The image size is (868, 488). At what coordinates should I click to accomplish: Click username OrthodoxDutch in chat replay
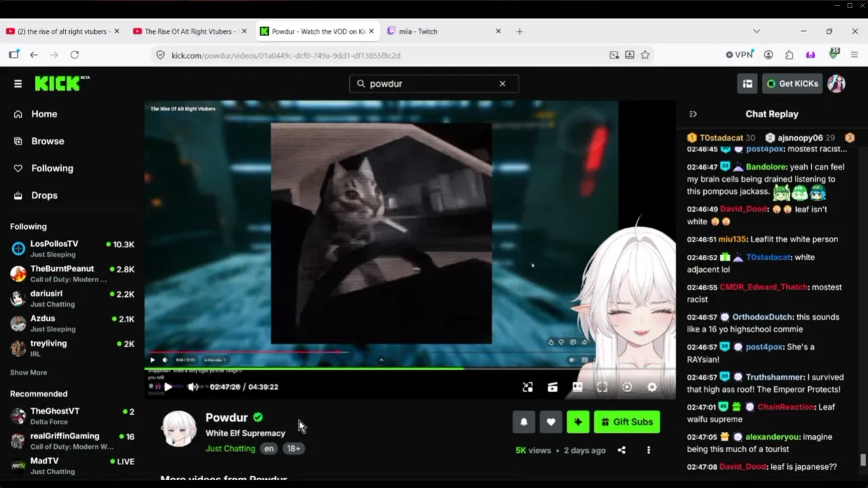(762, 317)
